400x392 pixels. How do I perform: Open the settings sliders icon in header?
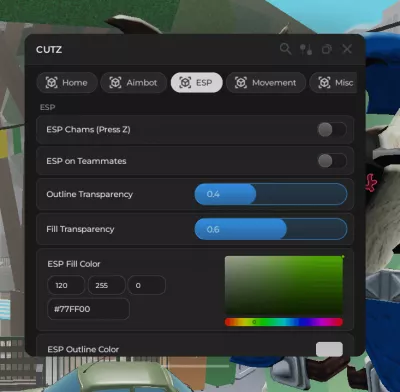click(306, 49)
